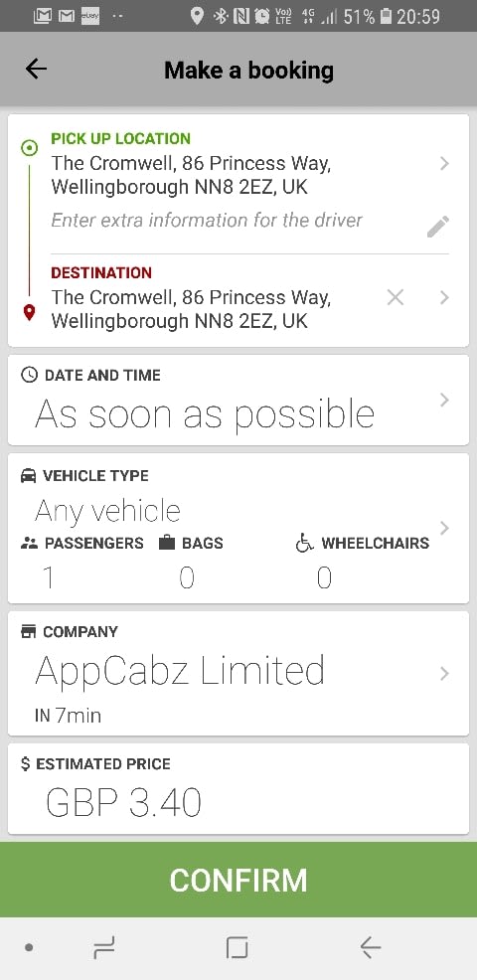Tap the back arrow in the header
This screenshot has height=980, width=477.
[36, 69]
